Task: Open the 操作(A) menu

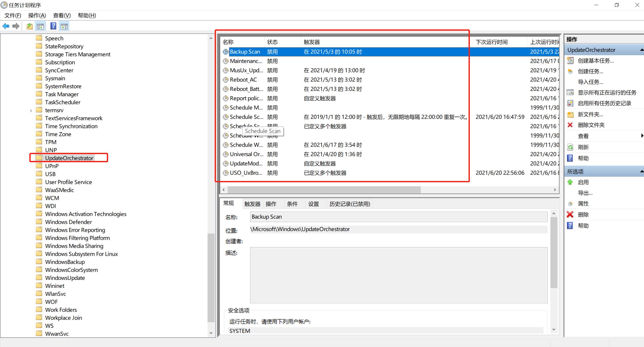Action: (37, 15)
